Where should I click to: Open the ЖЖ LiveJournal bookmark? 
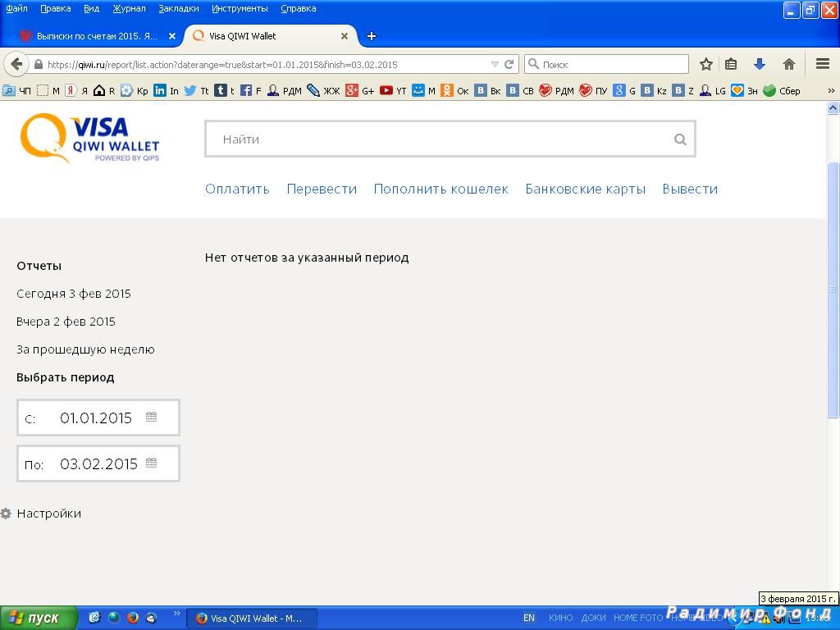323,90
